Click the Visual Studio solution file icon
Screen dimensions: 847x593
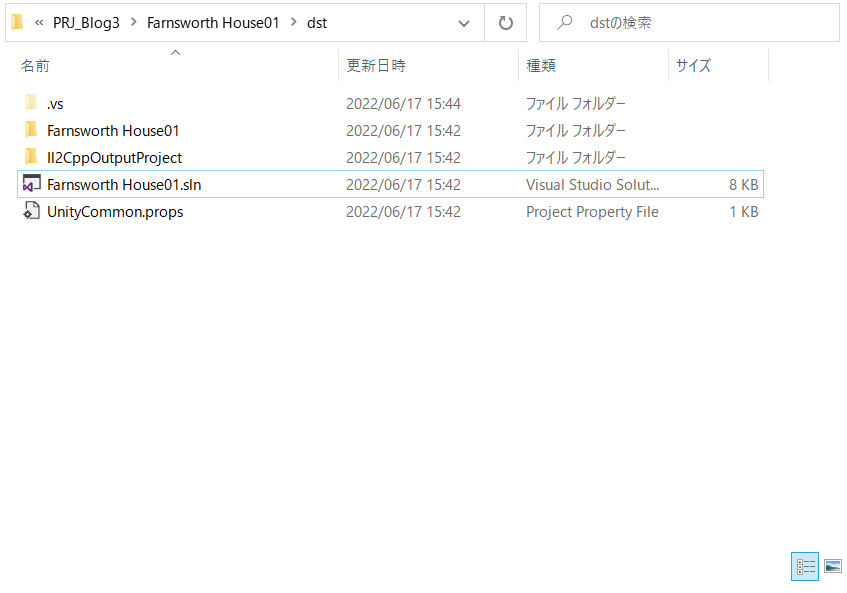(x=31, y=184)
